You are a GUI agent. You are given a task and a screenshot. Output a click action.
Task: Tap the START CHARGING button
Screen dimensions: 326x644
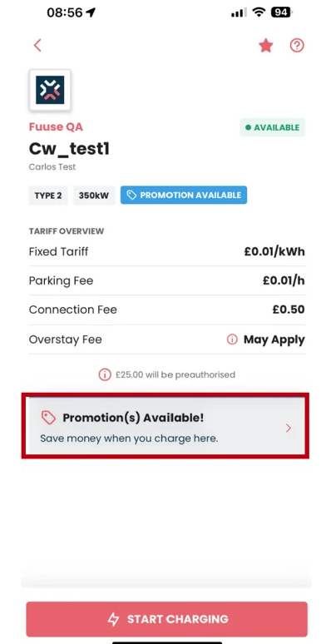[166, 619]
